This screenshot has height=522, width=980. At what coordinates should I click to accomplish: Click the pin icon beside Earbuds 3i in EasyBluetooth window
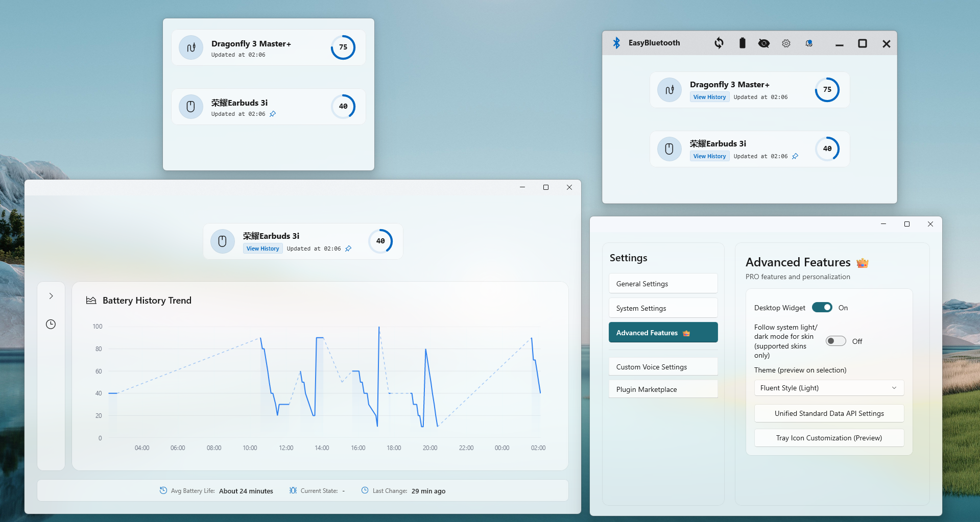tap(795, 157)
